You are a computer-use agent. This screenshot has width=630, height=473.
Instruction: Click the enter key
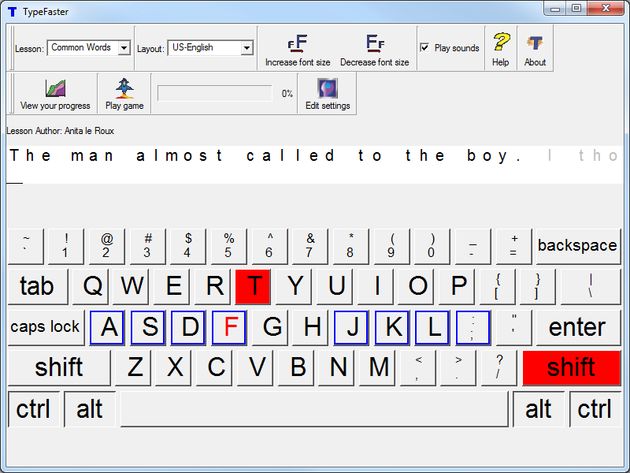coord(578,327)
